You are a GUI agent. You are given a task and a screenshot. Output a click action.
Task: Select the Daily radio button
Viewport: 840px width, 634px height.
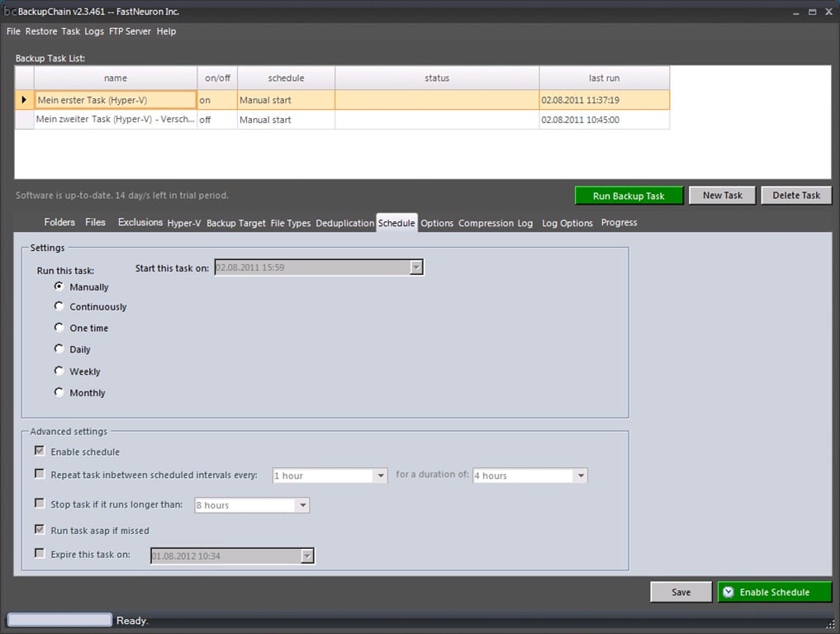pyautogui.click(x=59, y=348)
